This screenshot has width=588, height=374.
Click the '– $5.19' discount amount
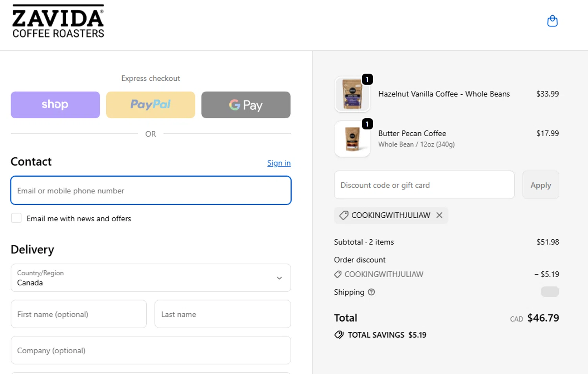point(546,275)
